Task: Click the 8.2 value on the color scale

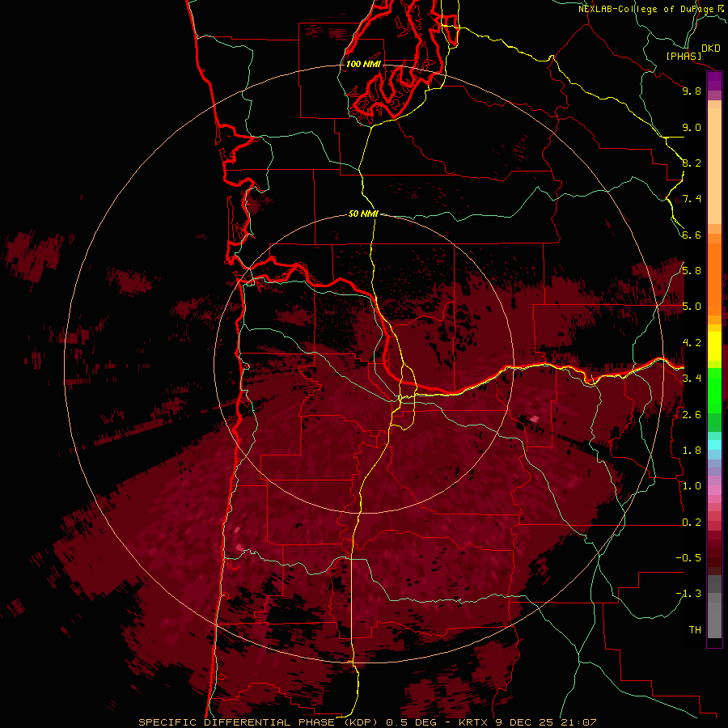Action: coord(692,163)
